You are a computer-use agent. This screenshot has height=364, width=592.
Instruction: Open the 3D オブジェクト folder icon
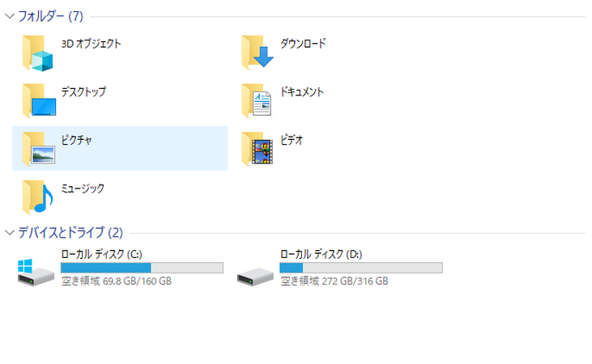coord(38,53)
